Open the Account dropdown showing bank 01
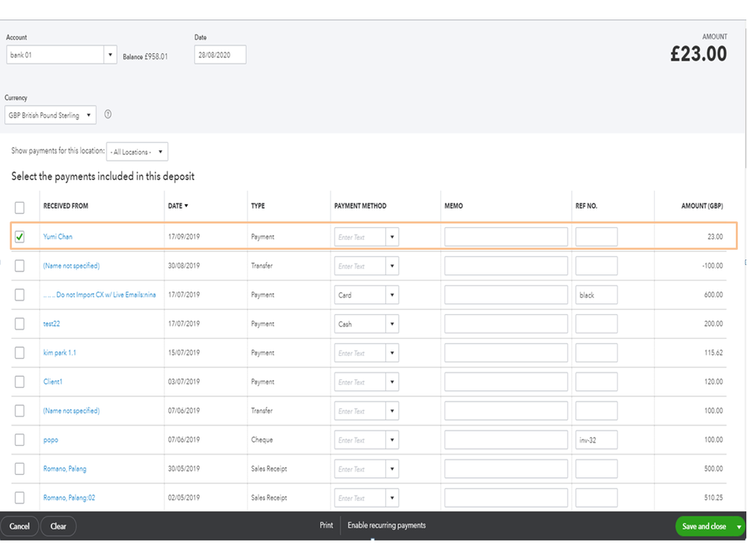The width and height of the screenshot is (747, 560). pos(111,55)
